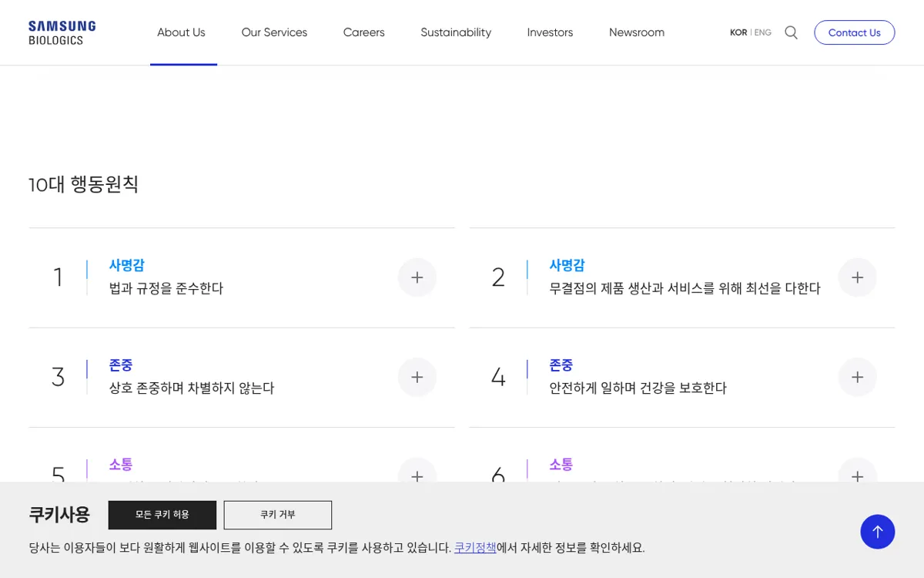
Task: Open the Investors menu
Action: coord(550,32)
